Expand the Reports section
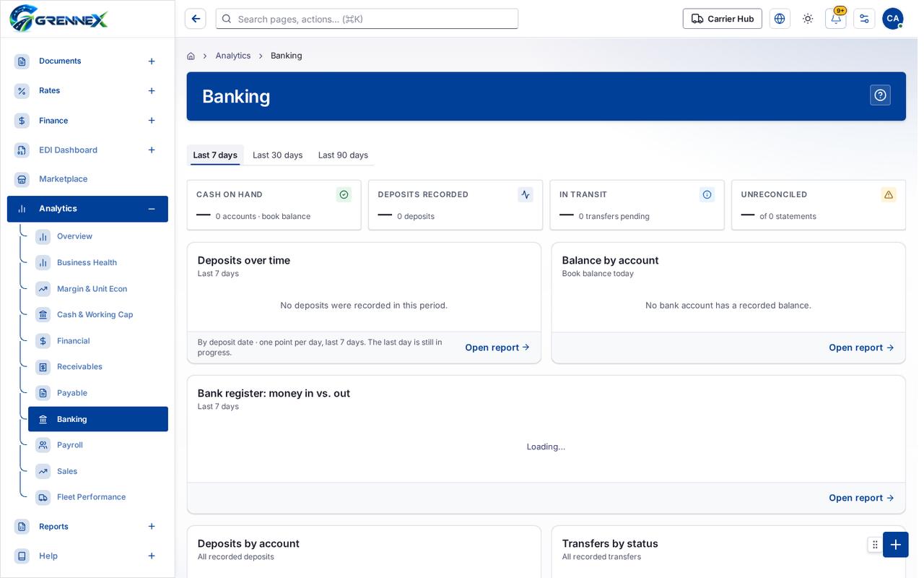 [152, 527]
